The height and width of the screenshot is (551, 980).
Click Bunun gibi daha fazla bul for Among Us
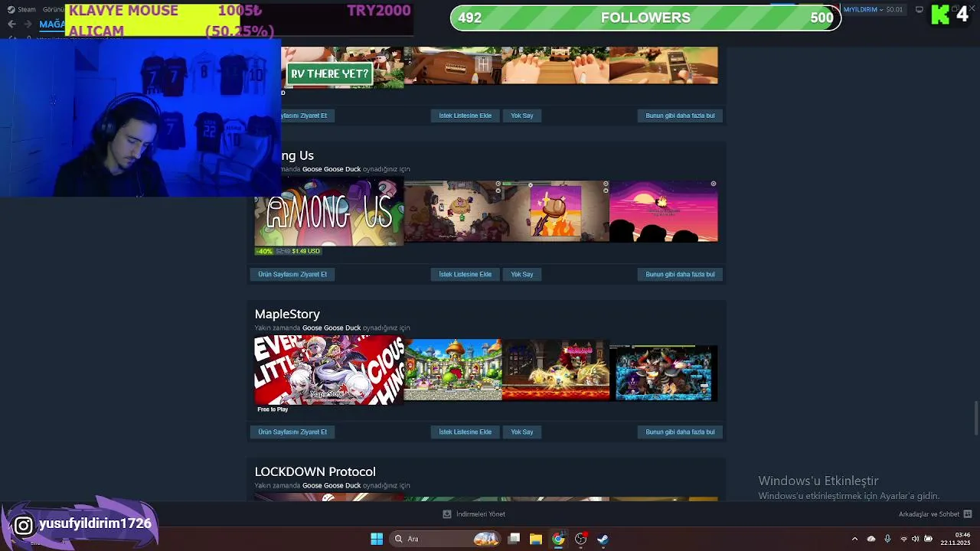coord(680,274)
